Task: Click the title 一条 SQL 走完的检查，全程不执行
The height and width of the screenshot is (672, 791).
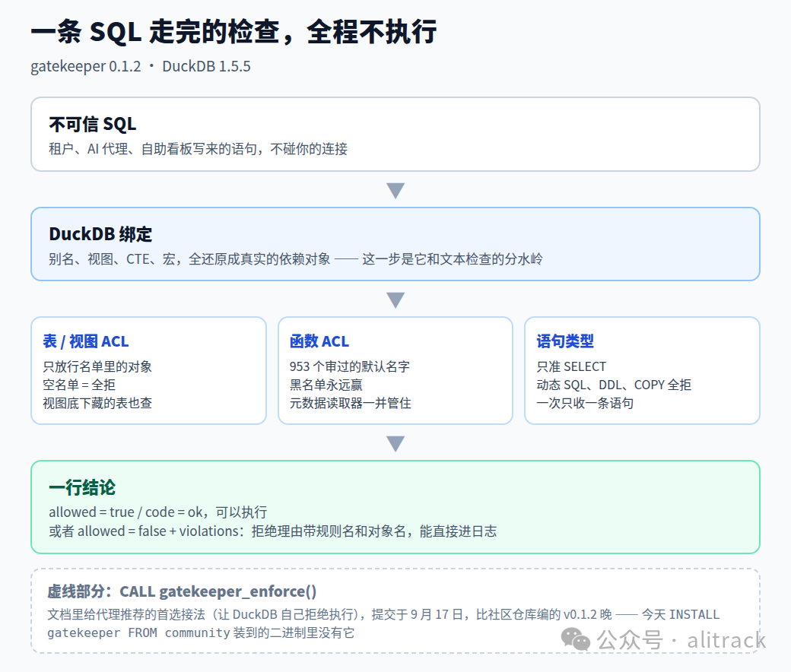Action: [233, 32]
